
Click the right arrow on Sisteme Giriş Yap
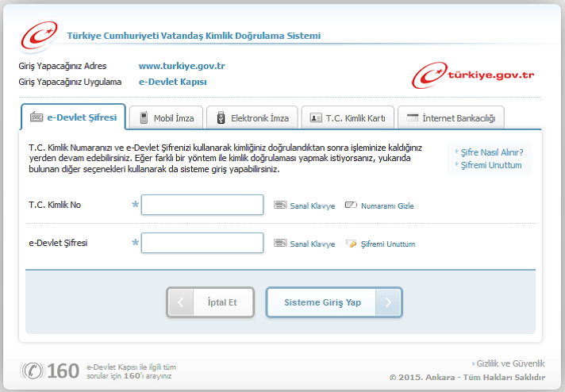click(x=387, y=302)
